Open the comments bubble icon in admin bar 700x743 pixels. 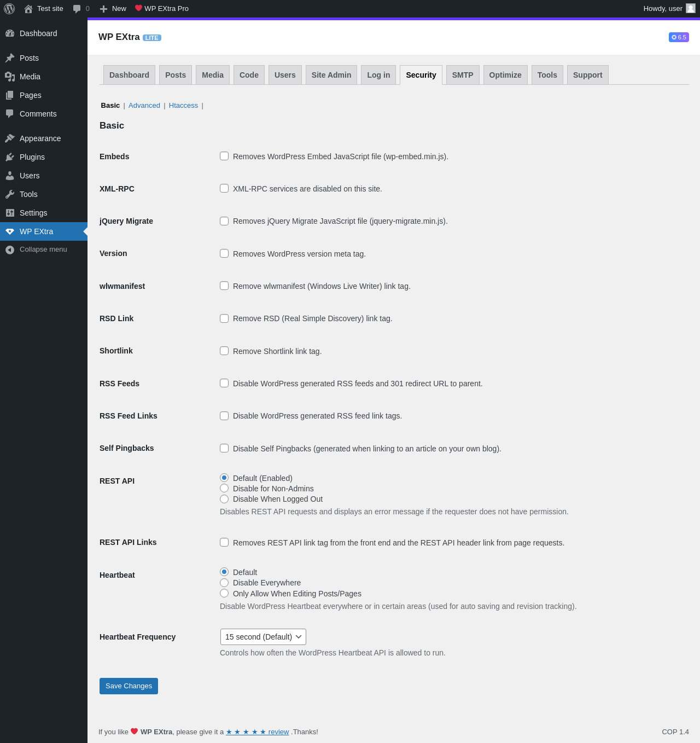click(77, 9)
